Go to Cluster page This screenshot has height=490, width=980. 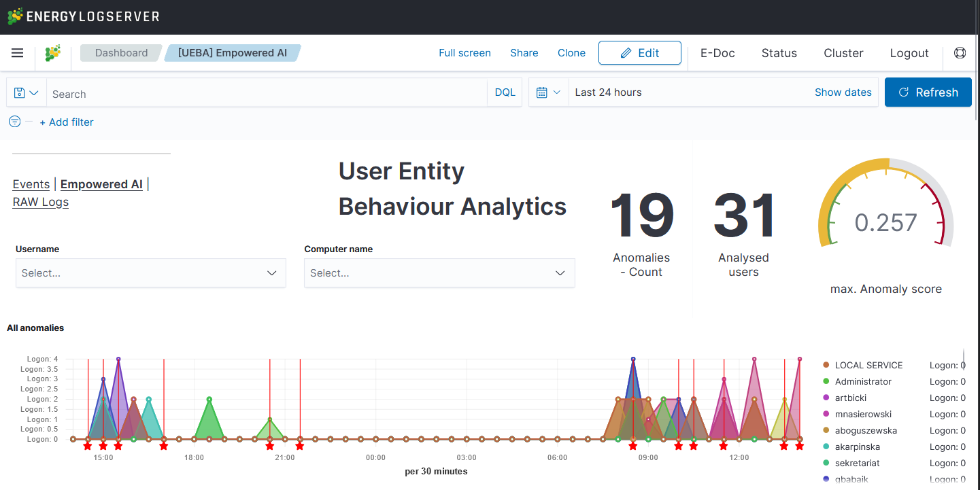click(x=843, y=53)
